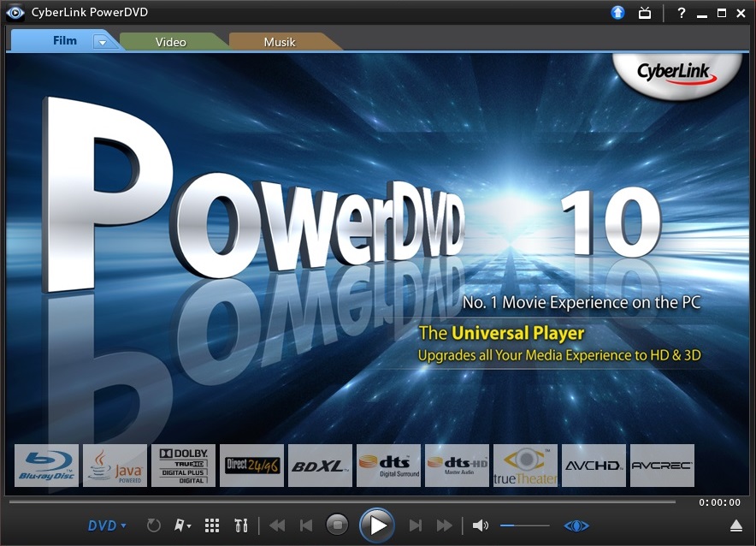Rewind playback with the double-left arrows
756x546 pixels.
(x=277, y=525)
